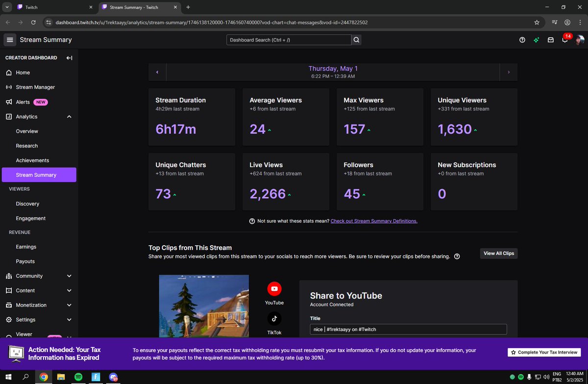This screenshot has height=384, width=588.
Task: Open Engagement under Viewers
Action: 30,218
